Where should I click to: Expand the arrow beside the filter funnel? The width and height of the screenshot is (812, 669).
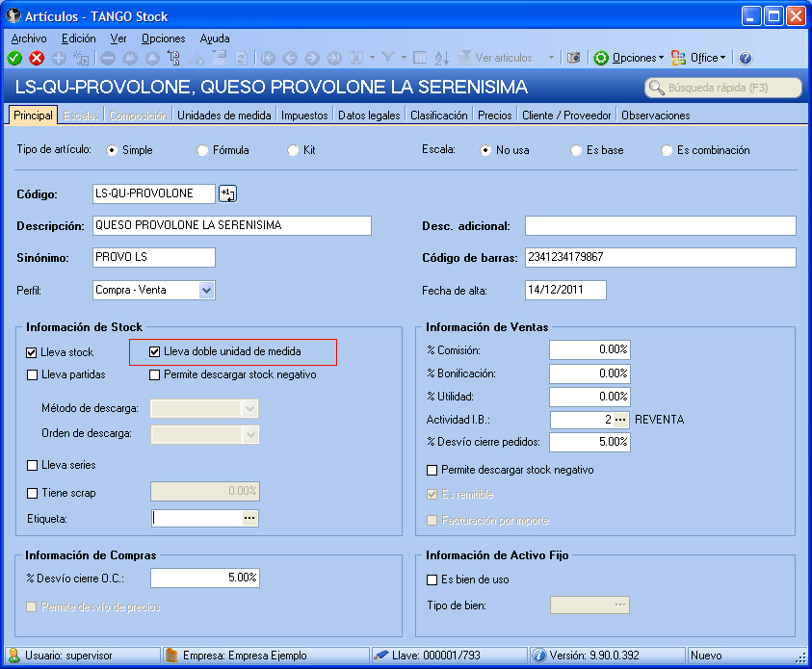pos(404,58)
